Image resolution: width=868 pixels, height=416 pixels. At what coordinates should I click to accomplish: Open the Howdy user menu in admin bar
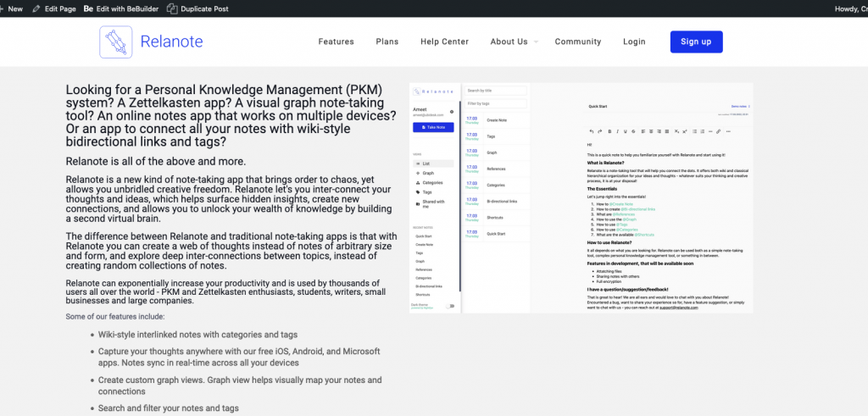click(851, 8)
